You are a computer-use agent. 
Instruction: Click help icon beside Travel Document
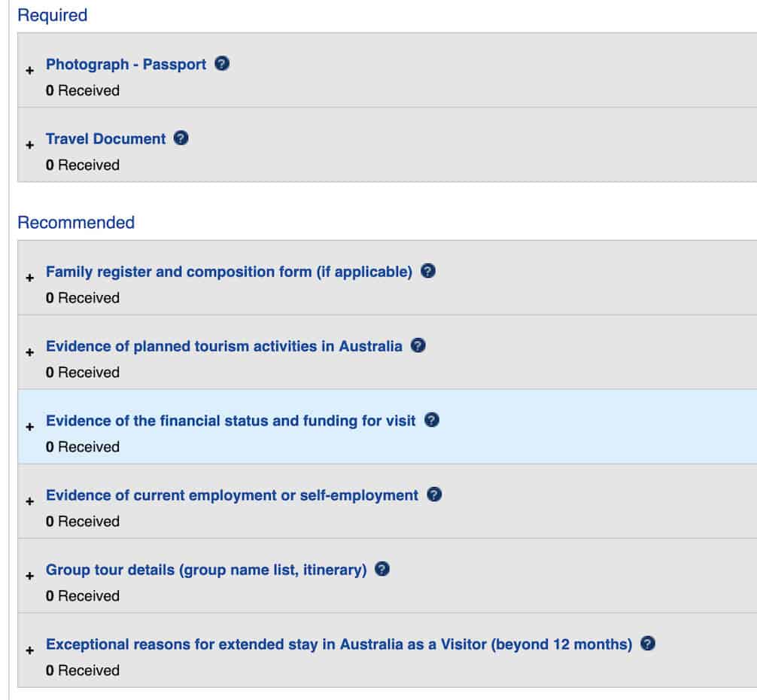(181, 138)
